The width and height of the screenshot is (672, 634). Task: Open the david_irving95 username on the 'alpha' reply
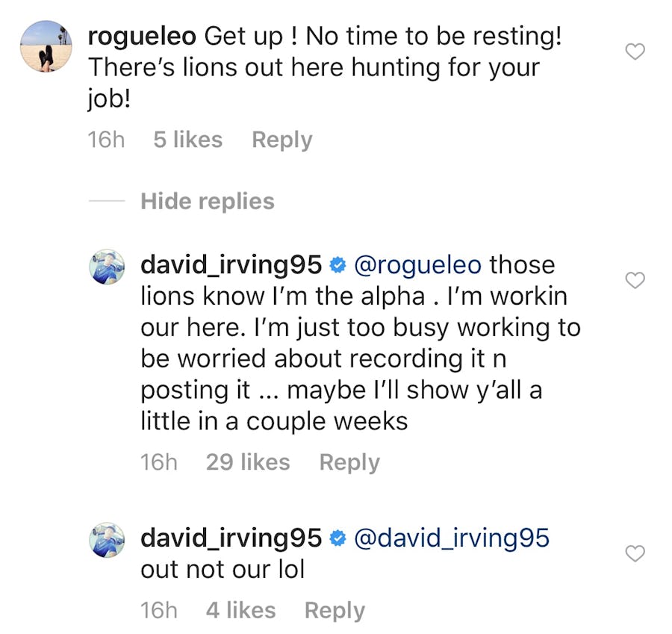point(231,265)
